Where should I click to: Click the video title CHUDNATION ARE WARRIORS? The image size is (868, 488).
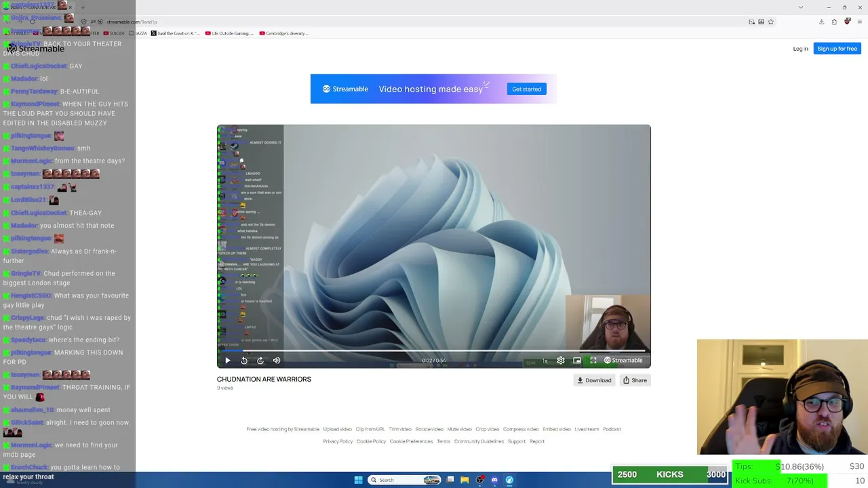pos(264,379)
